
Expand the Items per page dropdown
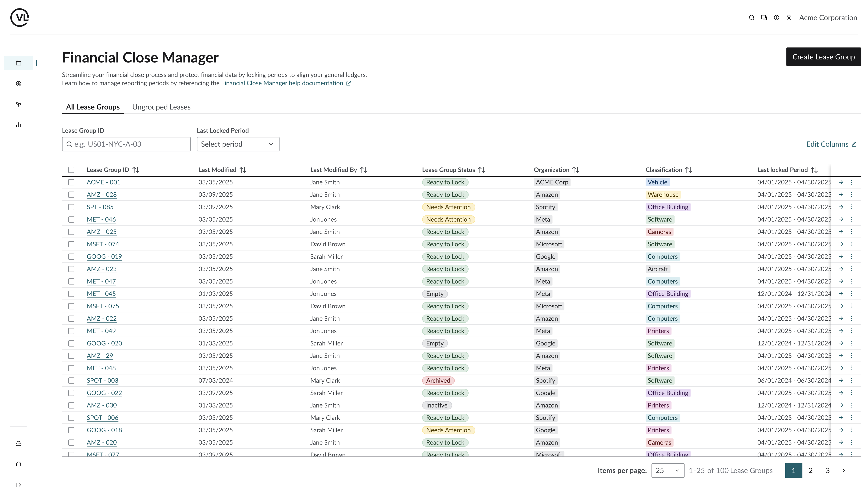[668, 470]
